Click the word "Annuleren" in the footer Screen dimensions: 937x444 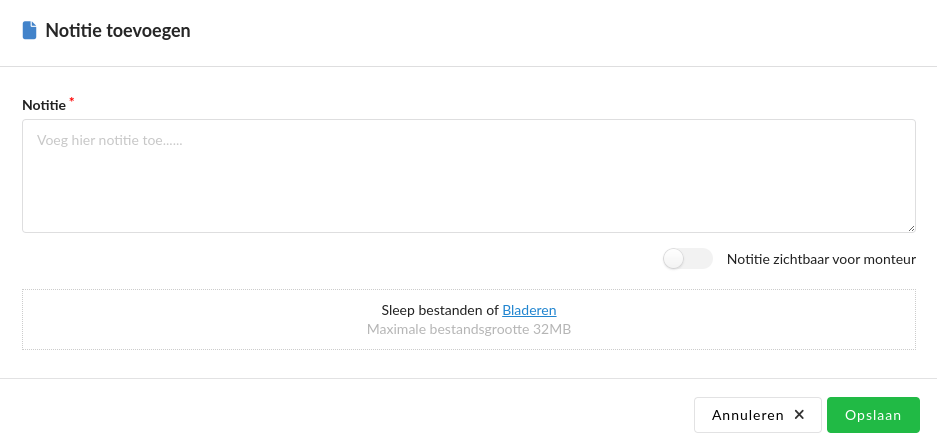click(x=747, y=415)
